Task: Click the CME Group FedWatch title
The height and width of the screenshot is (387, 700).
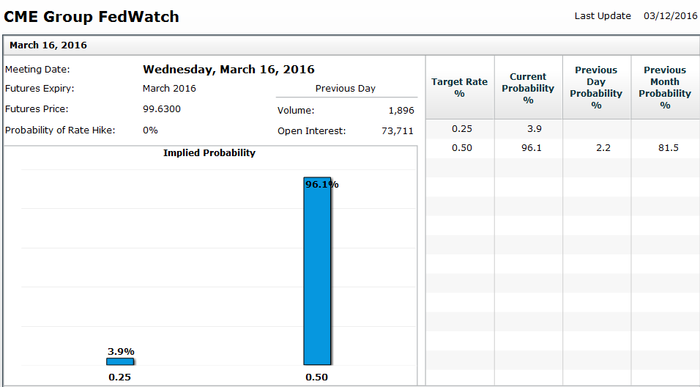Action: (x=92, y=17)
